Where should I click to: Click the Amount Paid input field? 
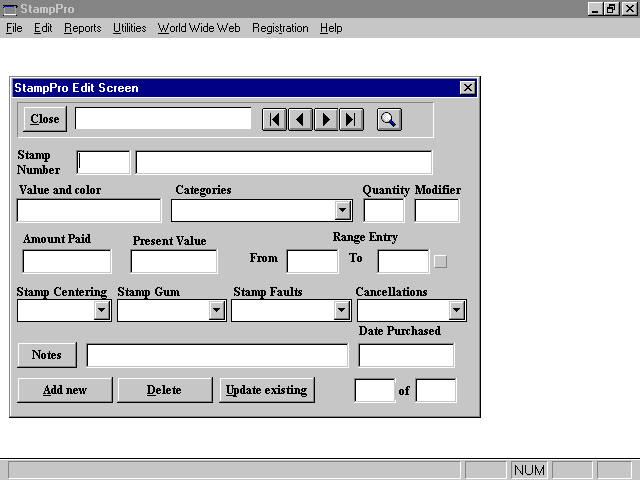pos(67,262)
